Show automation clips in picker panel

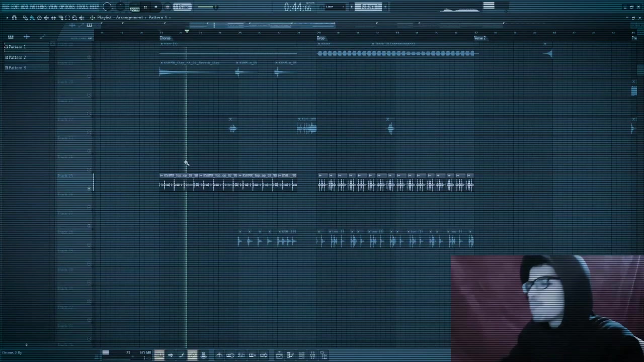(x=42, y=37)
